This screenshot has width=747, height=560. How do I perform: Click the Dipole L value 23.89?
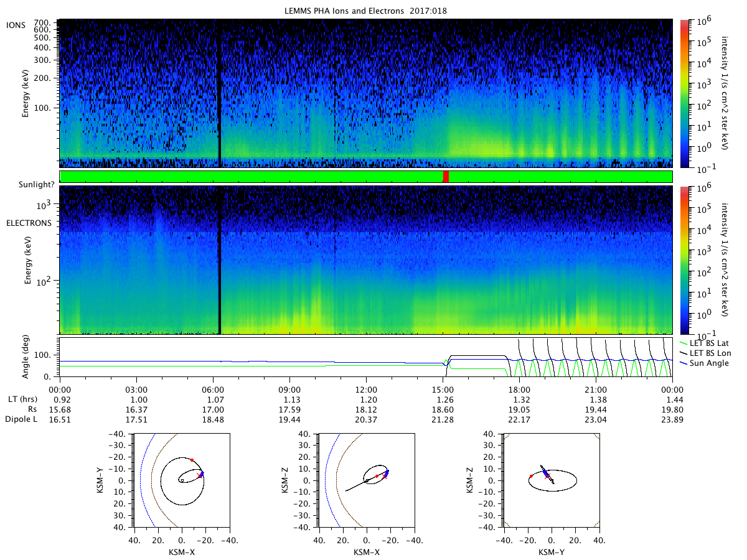[x=672, y=420]
